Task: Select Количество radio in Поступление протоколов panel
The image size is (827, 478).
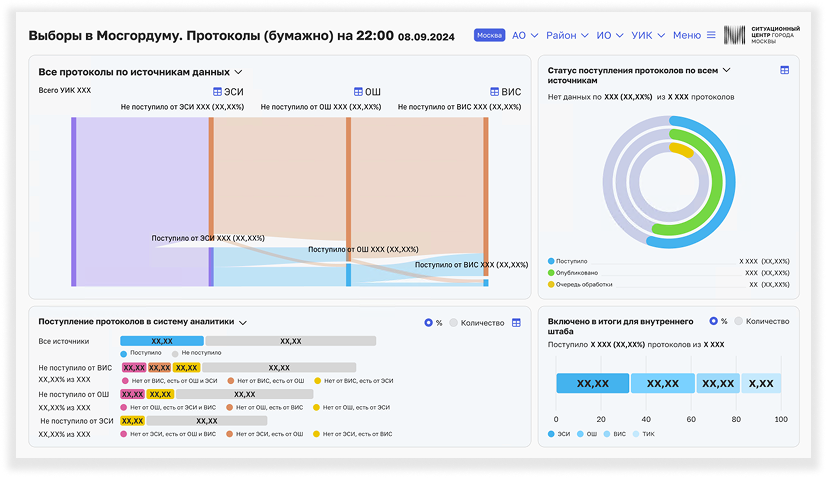Action: [453, 323]
